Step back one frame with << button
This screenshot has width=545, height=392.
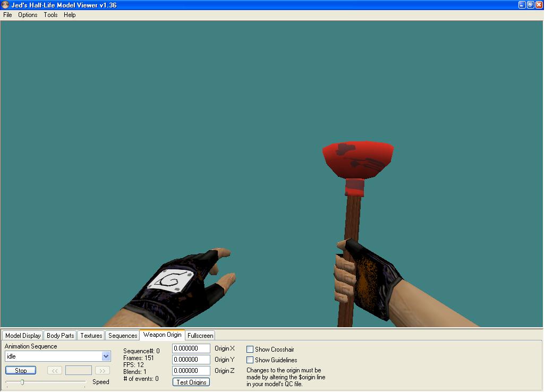(x=55, y=370)
